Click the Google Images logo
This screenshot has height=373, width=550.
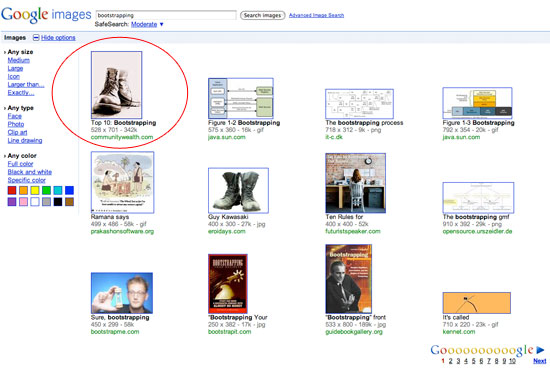[46, 15]
